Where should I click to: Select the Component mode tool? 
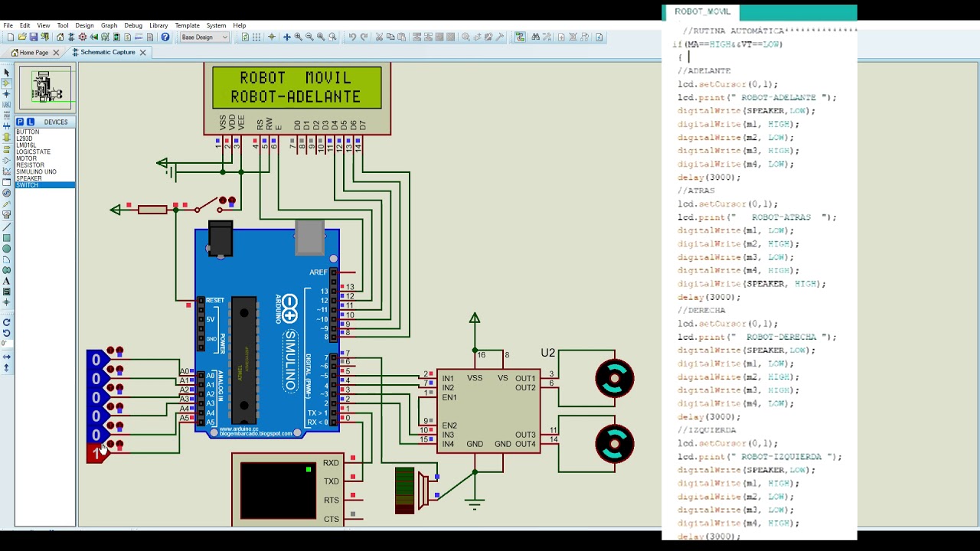[x=7, y=83]
